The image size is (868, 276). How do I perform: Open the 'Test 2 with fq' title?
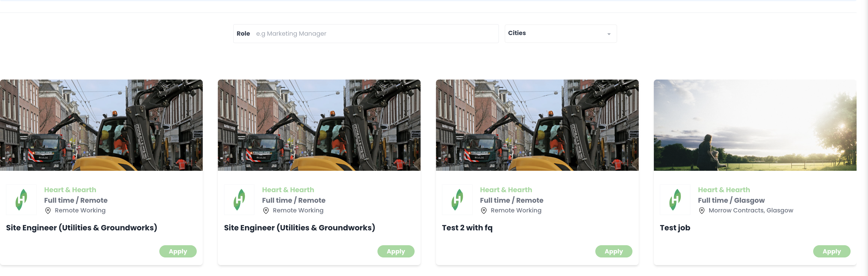467,228
